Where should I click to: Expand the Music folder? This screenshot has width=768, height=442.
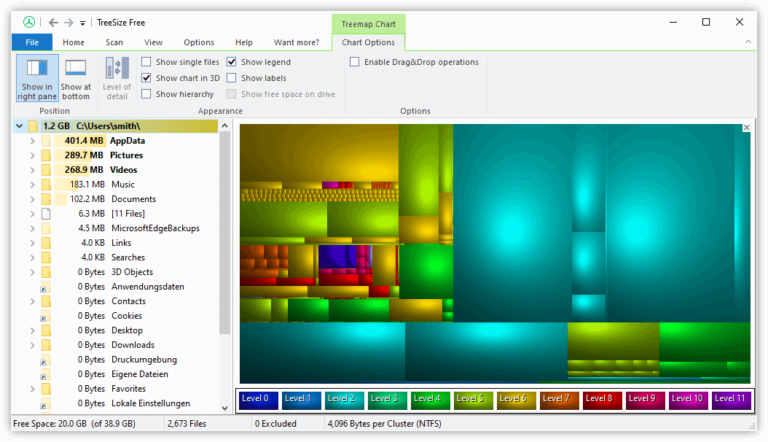click(32, 185)
